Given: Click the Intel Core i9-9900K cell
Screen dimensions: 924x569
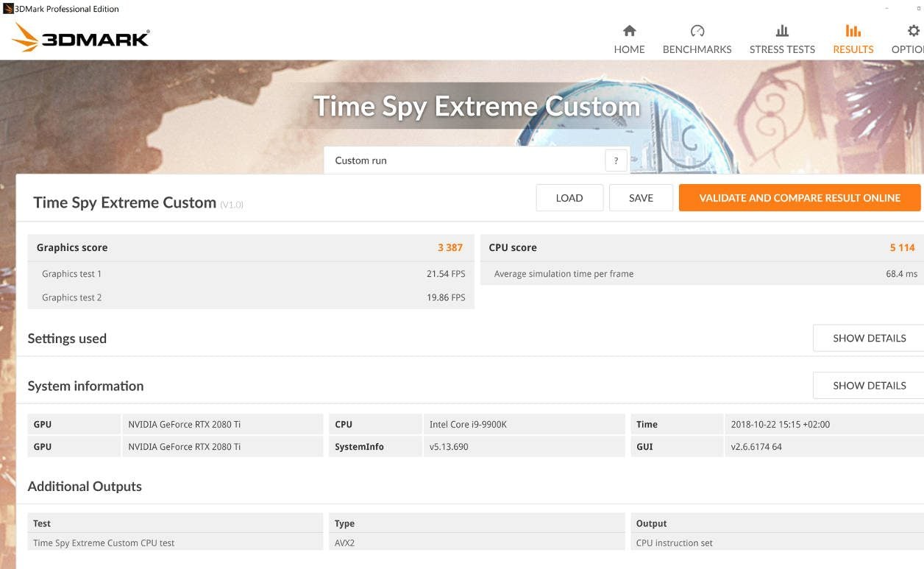Looking at the screenshot, I should [524, 425].
